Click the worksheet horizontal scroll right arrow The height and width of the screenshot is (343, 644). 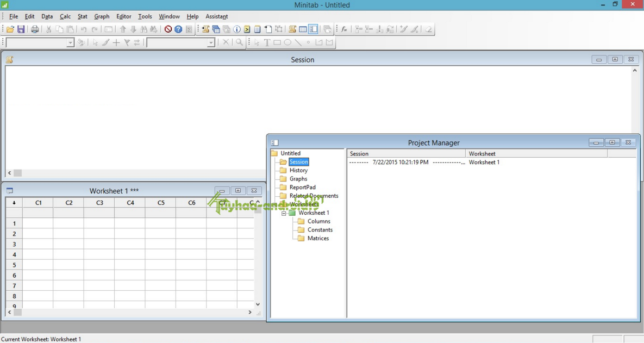point(249,312)
